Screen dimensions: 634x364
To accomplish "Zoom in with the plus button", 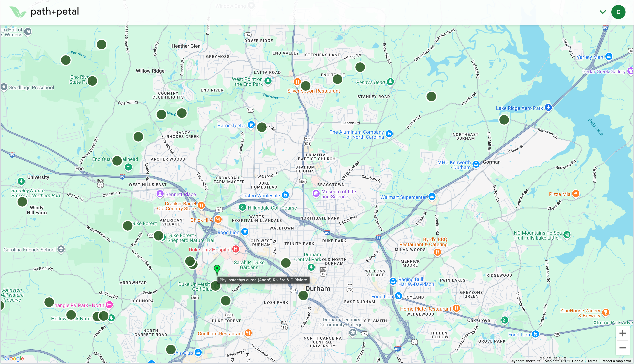I will (622, 333).
